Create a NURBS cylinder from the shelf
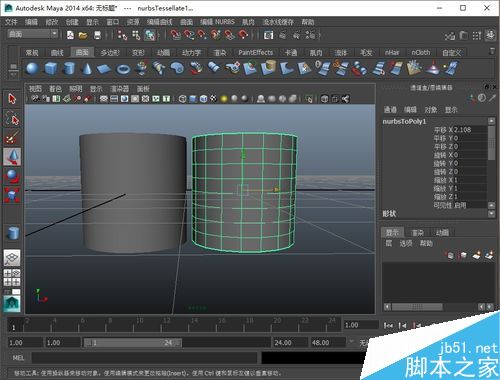 [69, 68]
